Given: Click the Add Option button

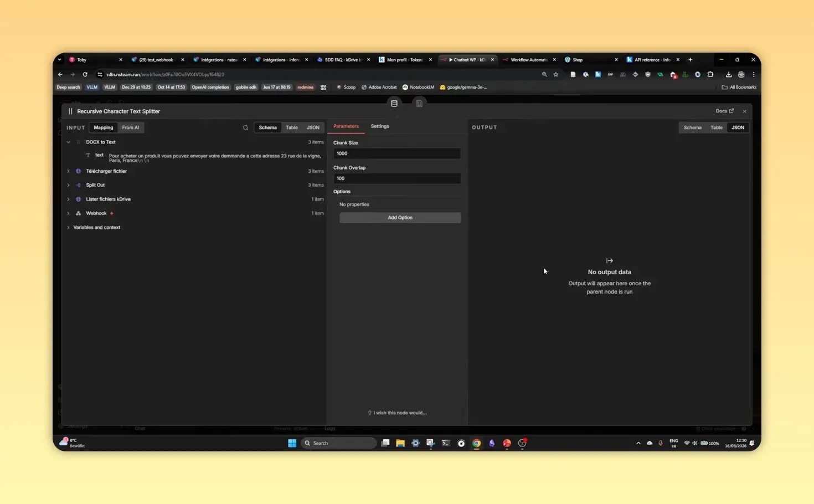Looking at the screenshot, I should [400, 217].
